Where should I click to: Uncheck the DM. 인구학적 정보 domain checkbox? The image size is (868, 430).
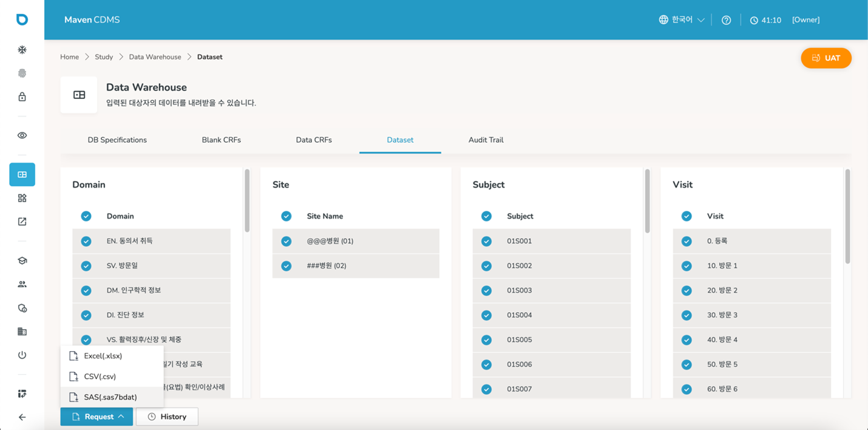[86, 290]
